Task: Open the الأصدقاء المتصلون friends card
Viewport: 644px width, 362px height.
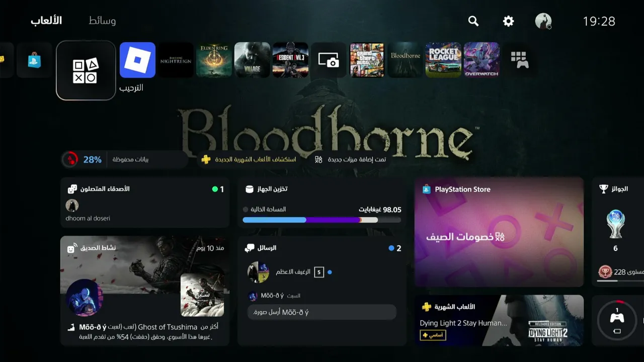Action: (x=145, y=202)
